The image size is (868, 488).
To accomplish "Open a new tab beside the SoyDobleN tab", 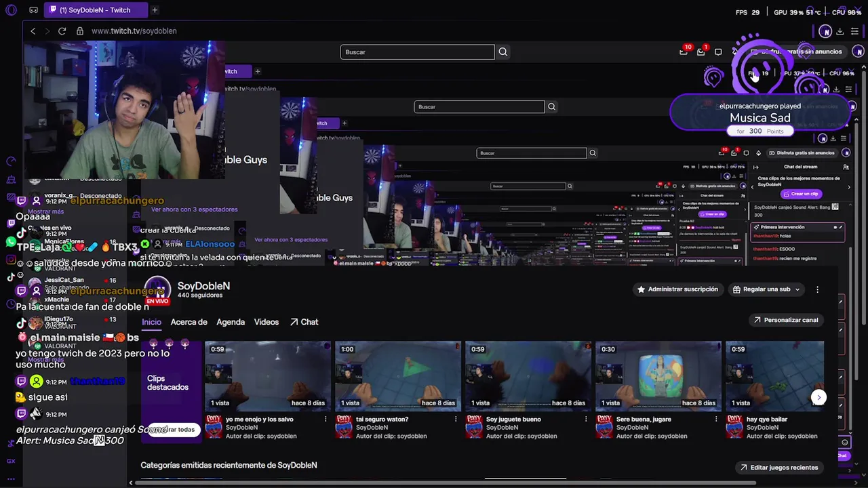I will [155, 10].
